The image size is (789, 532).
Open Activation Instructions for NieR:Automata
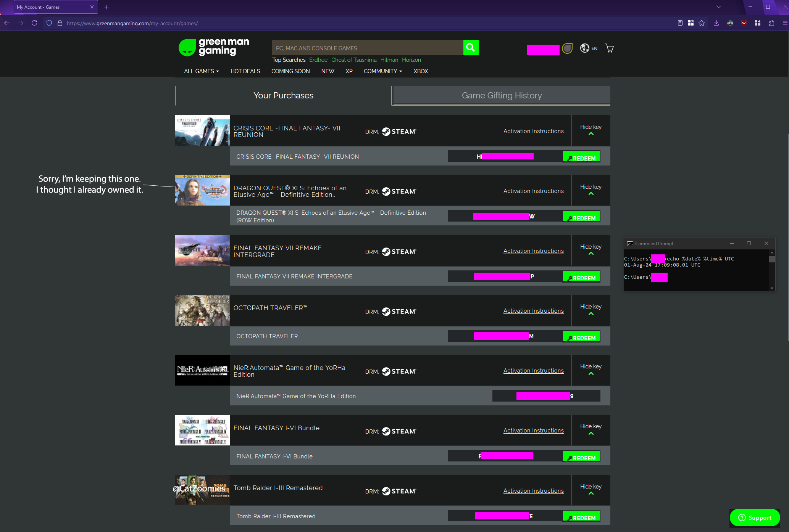533,371
